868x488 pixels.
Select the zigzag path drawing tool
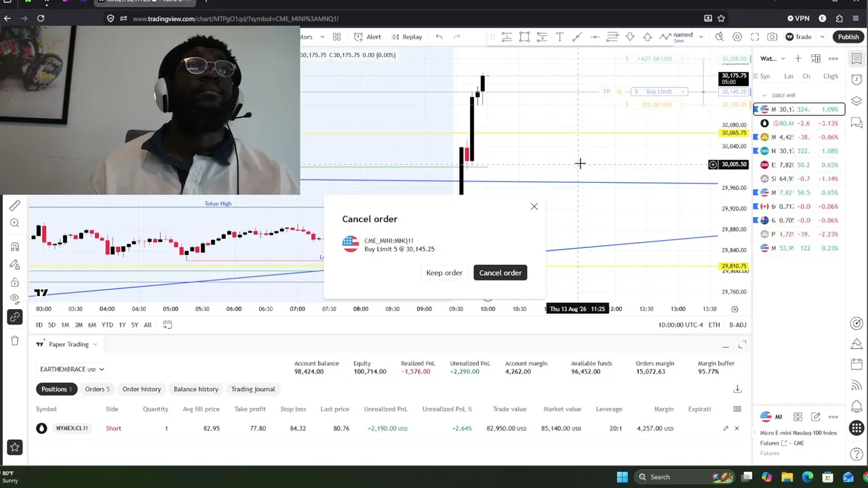click(665, 37)
